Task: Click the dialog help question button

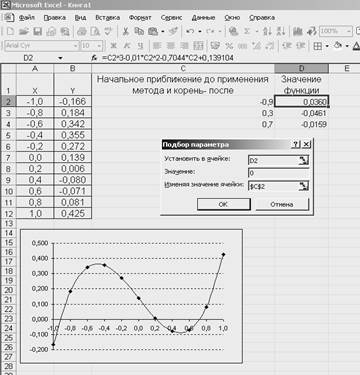Action: pos(295,144)
